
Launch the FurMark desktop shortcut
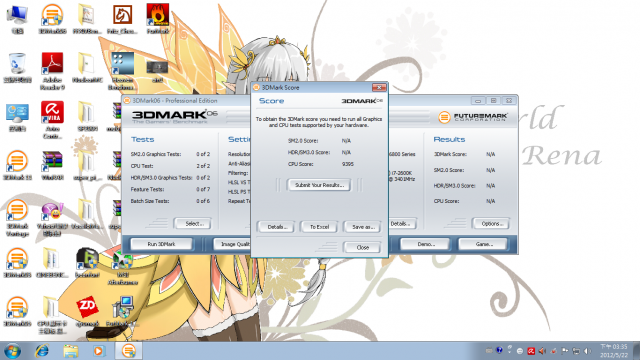coord(158,18)
